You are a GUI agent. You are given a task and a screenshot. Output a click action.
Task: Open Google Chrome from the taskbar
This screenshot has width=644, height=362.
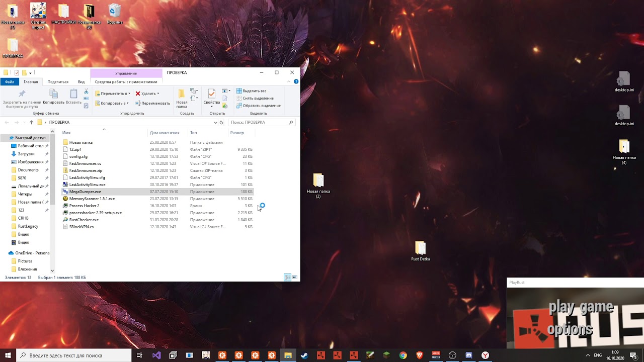pyautogui.click(x=403, y=355)
